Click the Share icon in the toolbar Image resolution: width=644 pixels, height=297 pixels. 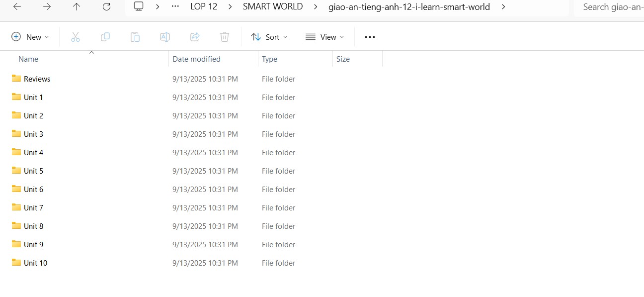(195, 36)
